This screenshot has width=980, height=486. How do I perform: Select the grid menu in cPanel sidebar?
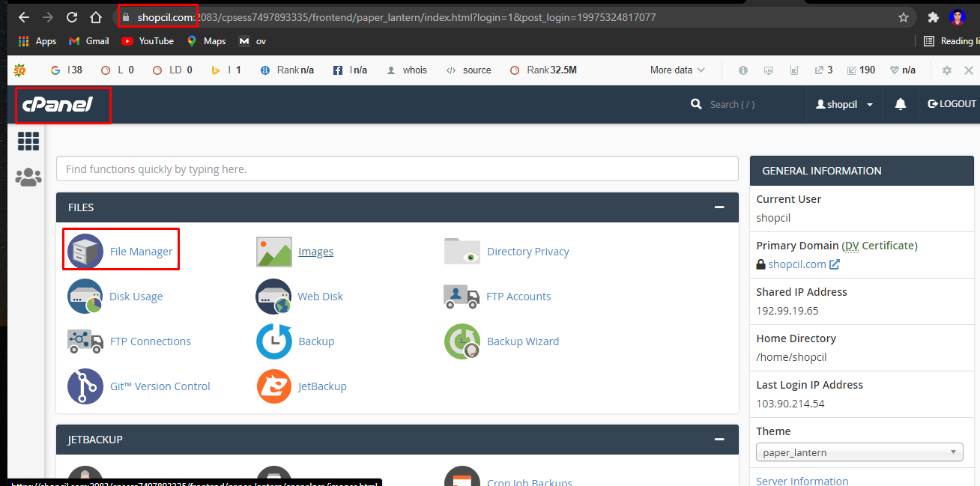pyautogui.click(x=28, y=141)
